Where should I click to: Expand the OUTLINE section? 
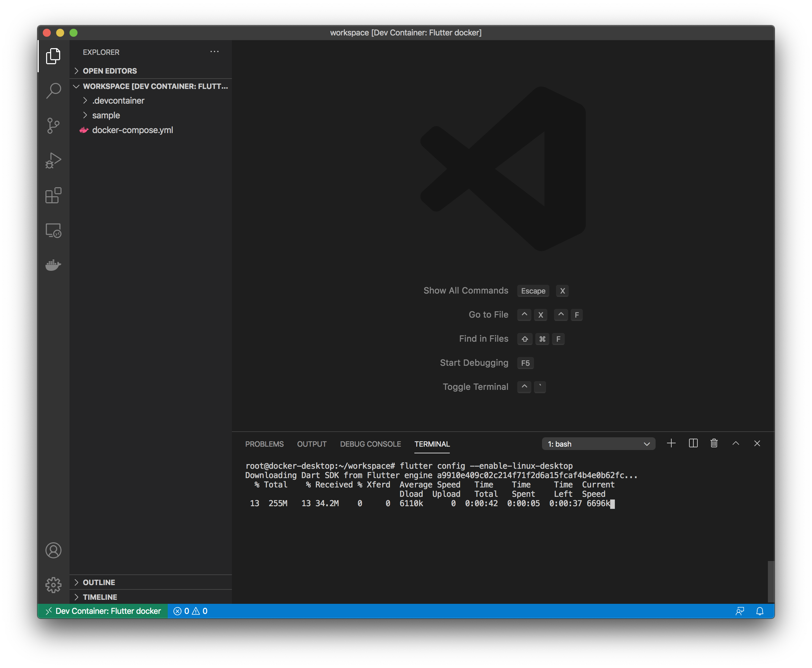[x=151, y=582]
